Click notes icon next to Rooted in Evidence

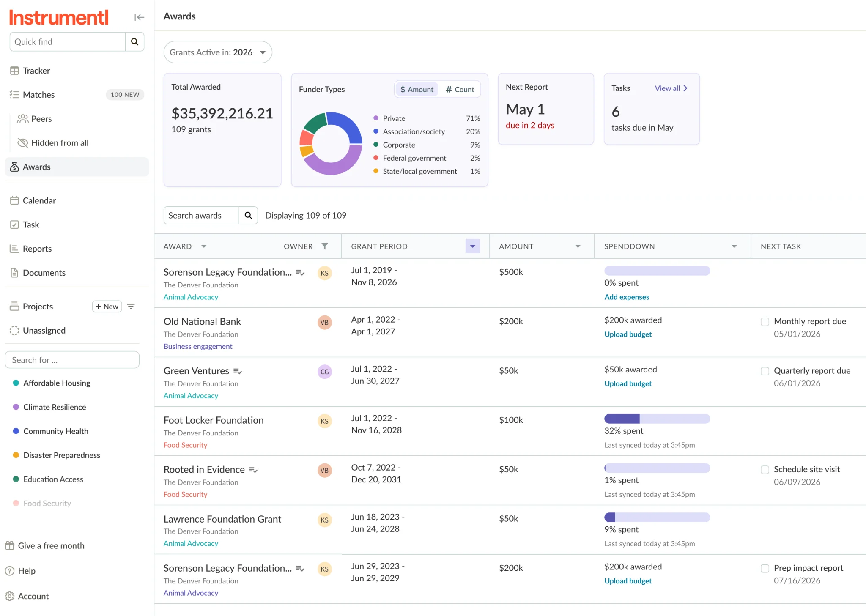[253, 470]
